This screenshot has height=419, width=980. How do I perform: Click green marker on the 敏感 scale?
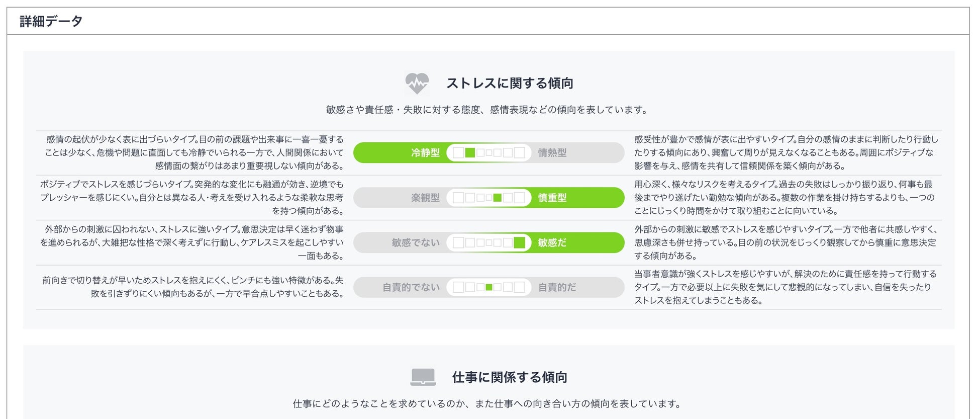519,243
